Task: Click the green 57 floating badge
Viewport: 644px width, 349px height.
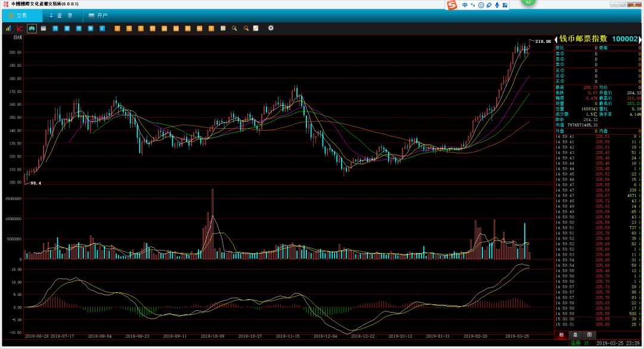Action: click(x=528, y=2)
